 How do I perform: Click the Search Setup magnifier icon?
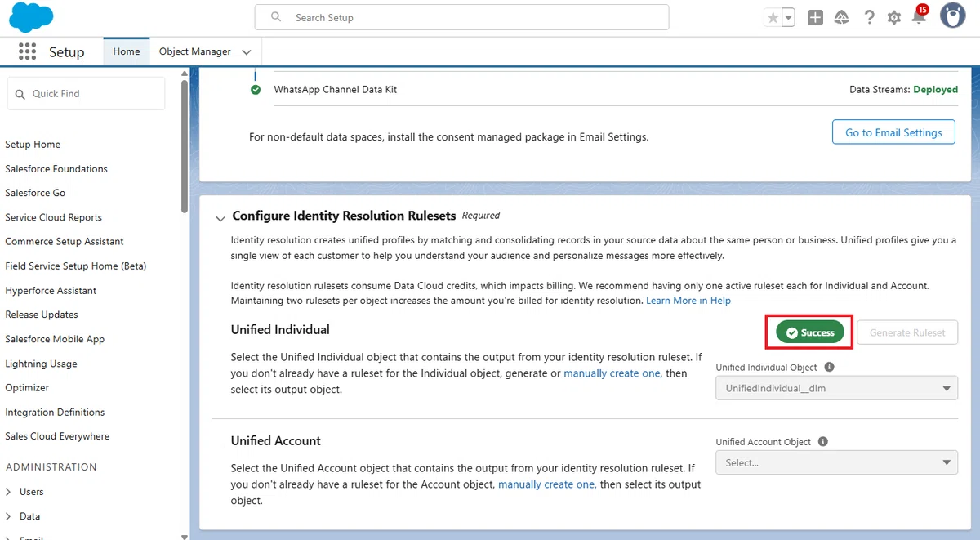point(276,17)
